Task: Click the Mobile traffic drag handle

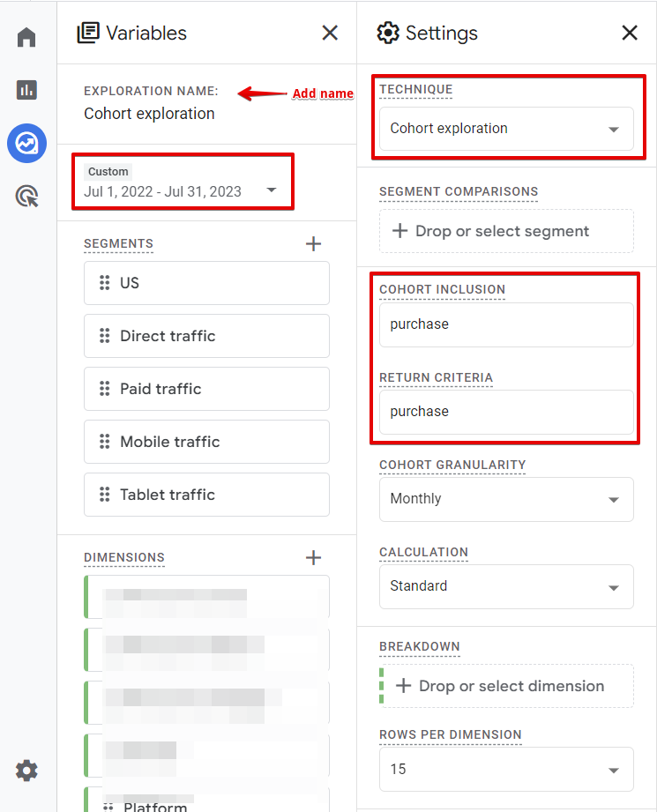Action: (x=104, y=441)
